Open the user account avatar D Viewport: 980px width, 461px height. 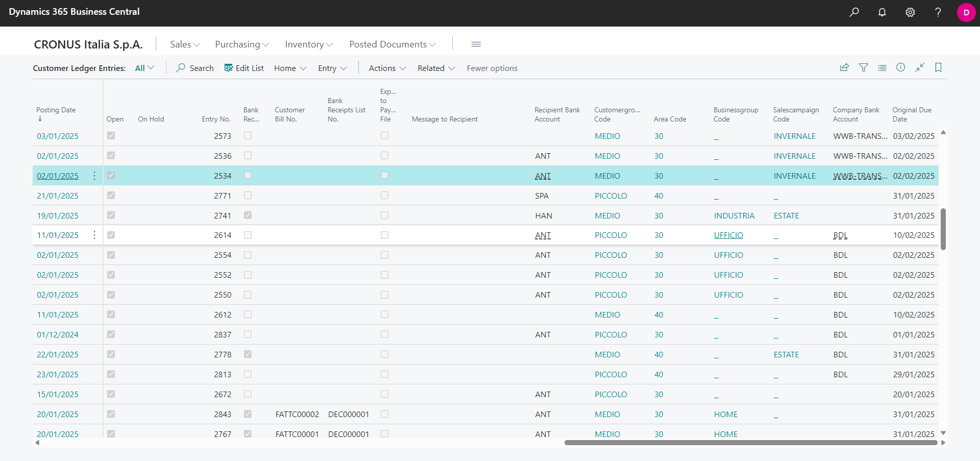pos(966,12)
